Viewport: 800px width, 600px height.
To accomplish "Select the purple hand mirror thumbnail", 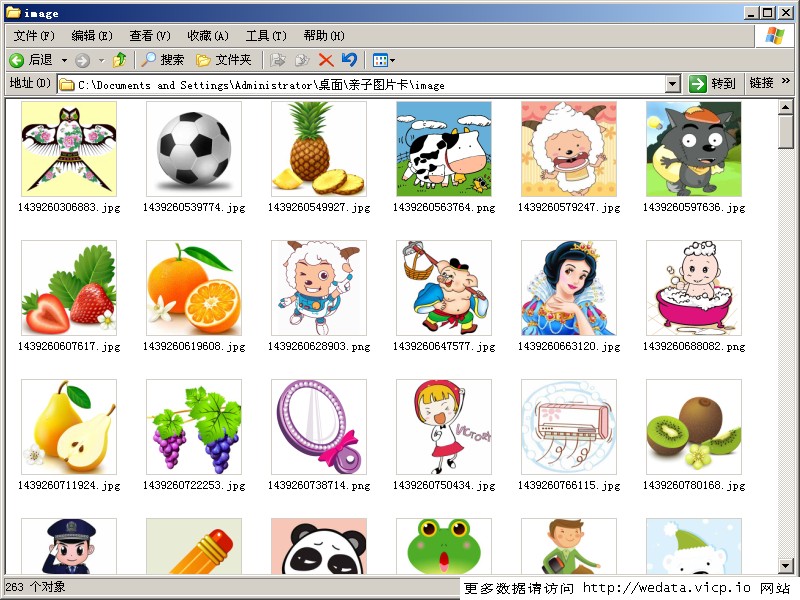I will [x=319, y=427].
